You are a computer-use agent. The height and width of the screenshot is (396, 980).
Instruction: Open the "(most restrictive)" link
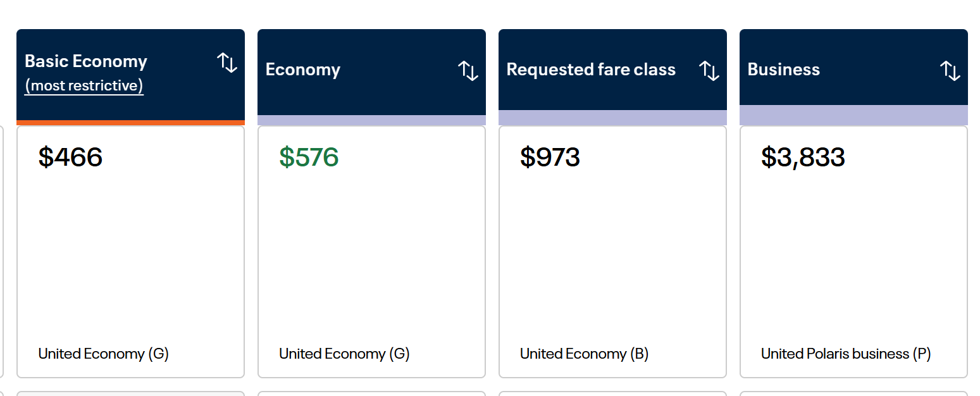[84, 85]
